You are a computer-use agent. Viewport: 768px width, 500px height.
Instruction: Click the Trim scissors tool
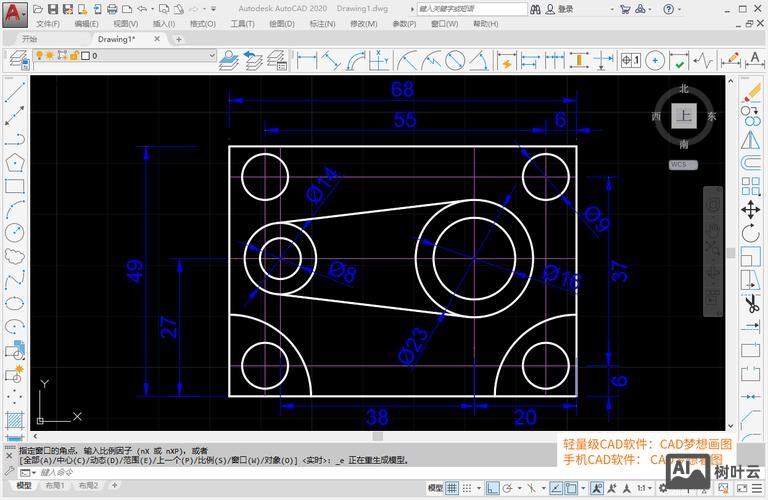[x=750, y=303]
